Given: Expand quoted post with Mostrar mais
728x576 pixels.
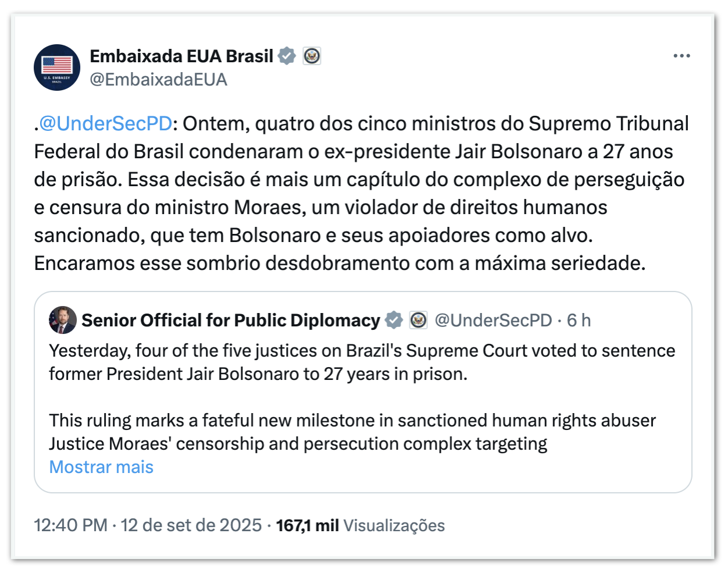Looking at the screenshot, I should pos(101,467).
